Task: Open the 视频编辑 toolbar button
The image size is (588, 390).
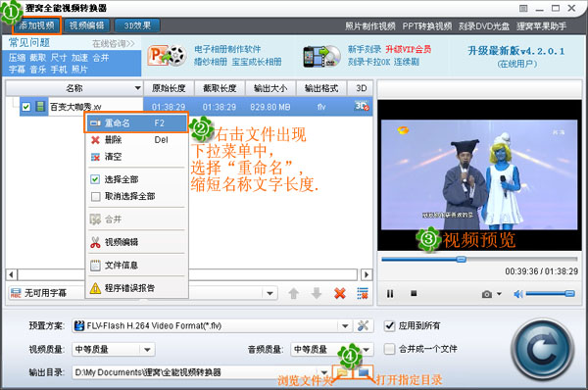Action: [x=86, y=25]
